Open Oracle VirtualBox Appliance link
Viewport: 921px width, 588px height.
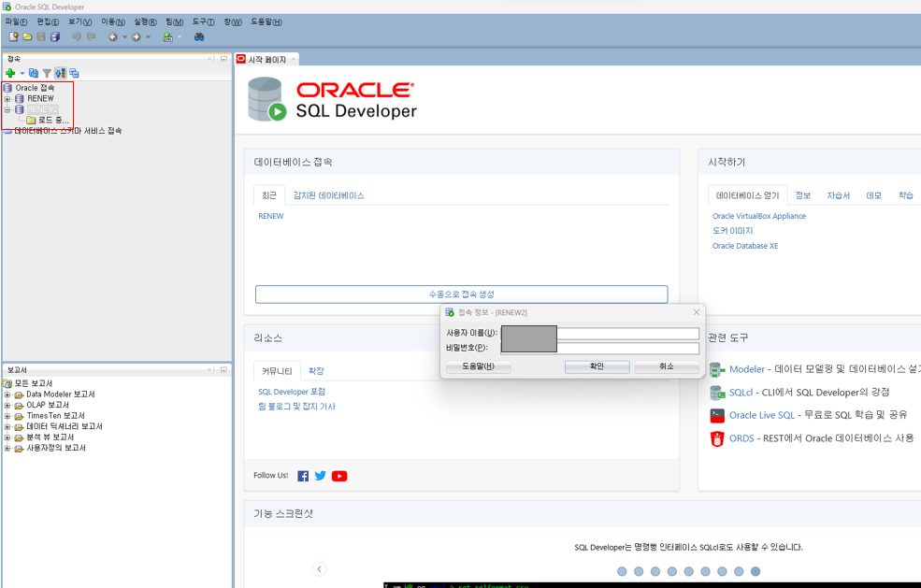[x=759, y=216]
